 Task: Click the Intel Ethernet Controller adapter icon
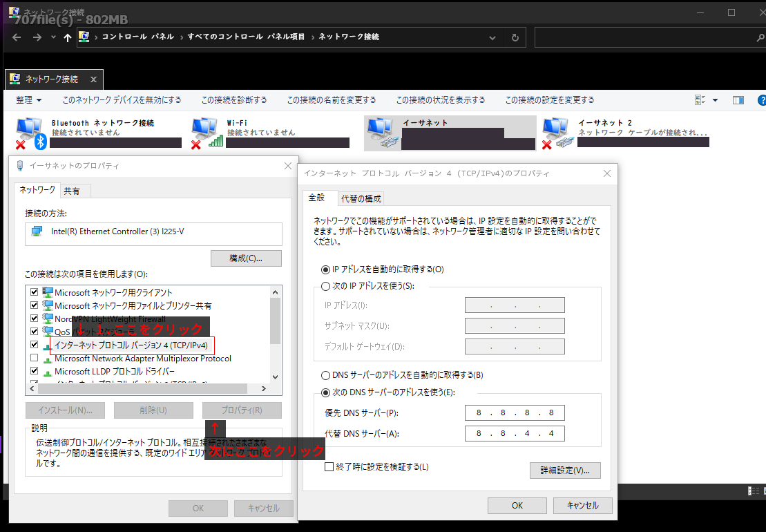click(x=37, y=231)
